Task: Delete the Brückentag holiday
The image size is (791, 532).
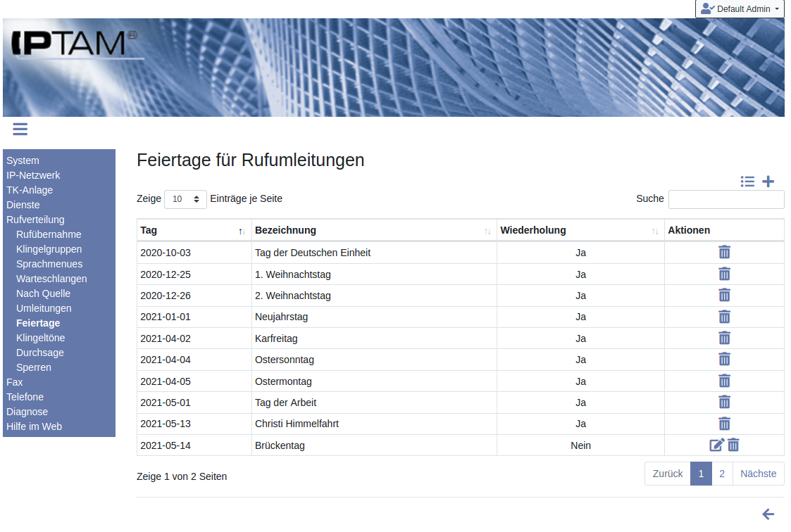Action: tap(733, 445)
